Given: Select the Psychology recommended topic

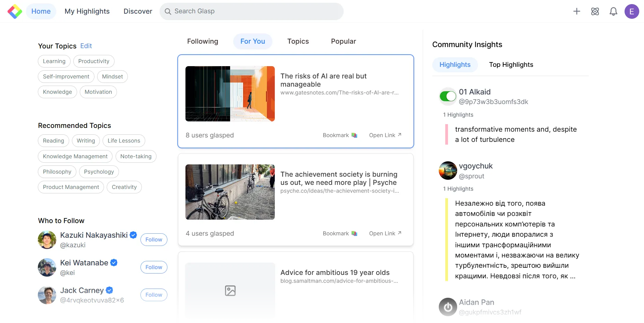Looking at the screenshot, I should click(x=99, y=172).
